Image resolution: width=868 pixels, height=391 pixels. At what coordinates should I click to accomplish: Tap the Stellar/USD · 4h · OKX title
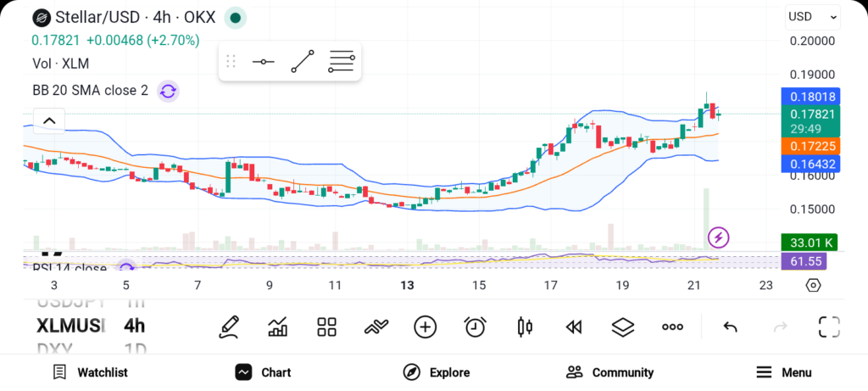click(135, 18)
